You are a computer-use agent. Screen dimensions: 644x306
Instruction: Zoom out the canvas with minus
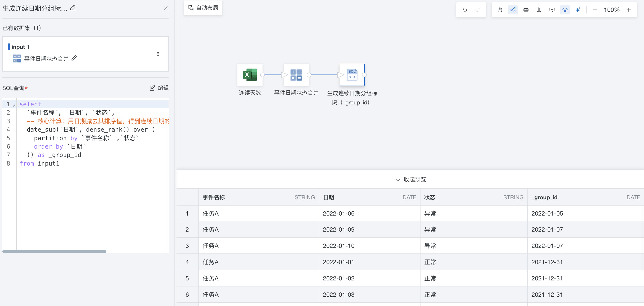(595, 10)
